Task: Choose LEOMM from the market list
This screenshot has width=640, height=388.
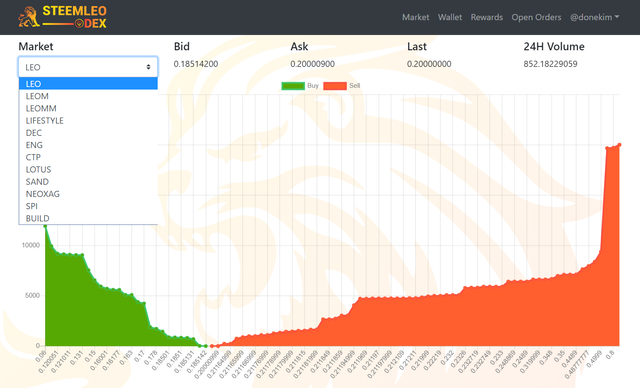Action: pos(88,108)
